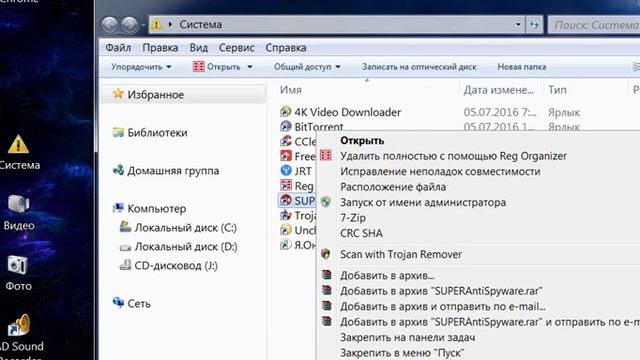Select the CCleaner shortcut icon
This screenshot has height=360, width=640.
[286, 141]
